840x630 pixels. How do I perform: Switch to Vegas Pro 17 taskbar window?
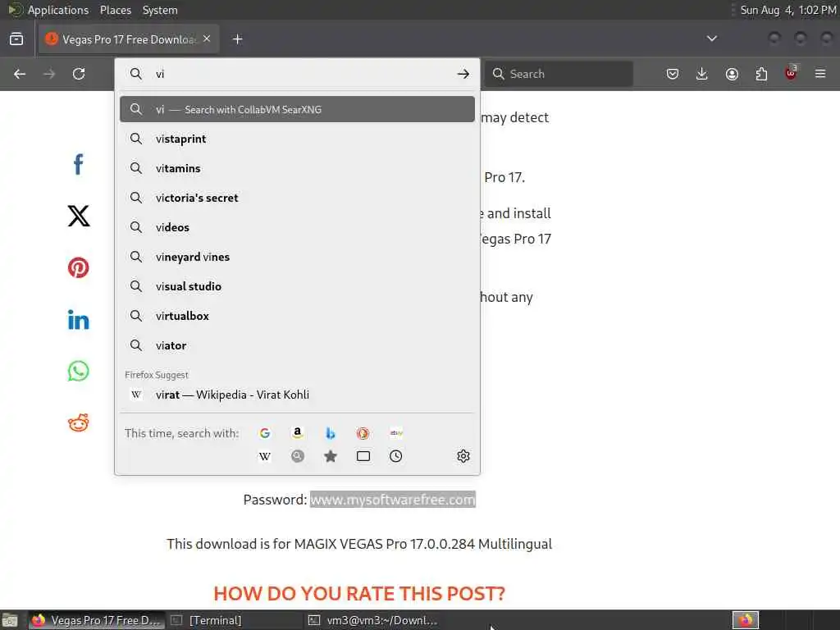97,620
